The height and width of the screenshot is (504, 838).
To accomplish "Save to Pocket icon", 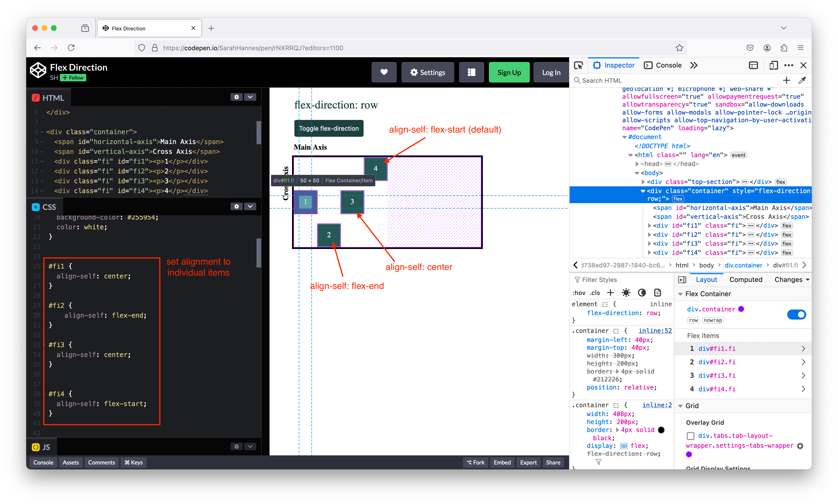I will point(750,48).
